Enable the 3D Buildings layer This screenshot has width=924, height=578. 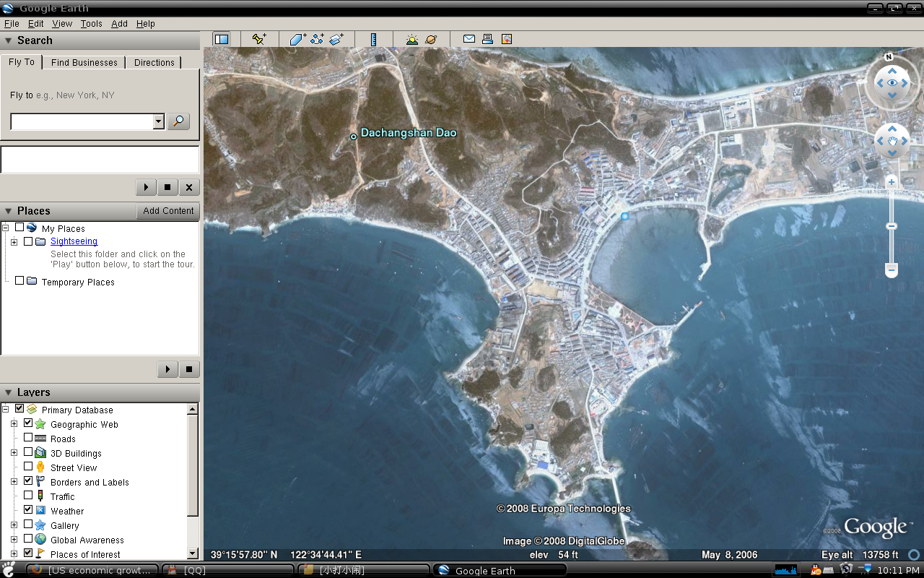point(28,452)
